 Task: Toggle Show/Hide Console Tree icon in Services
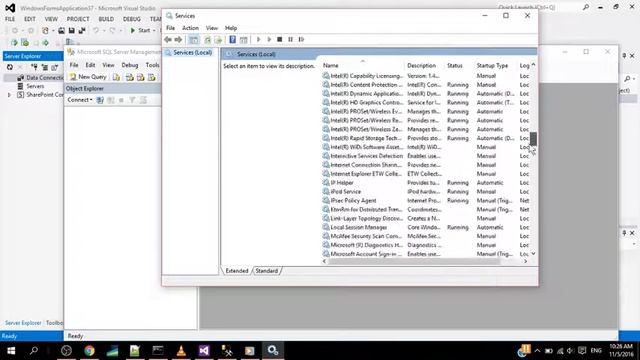click(x=193, y=40)
